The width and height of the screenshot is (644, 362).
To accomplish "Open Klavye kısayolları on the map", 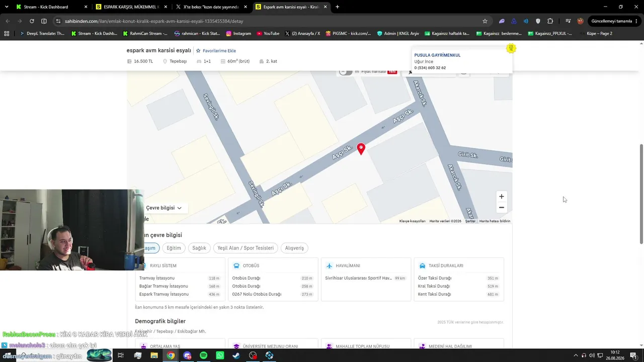I will pyautogui.click(x=413, y=221).
